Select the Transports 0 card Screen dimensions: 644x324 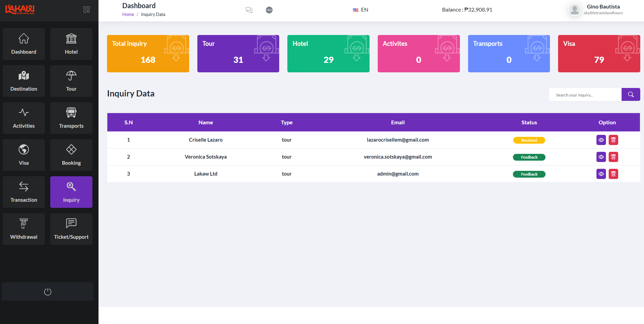(x=509, y=54)
